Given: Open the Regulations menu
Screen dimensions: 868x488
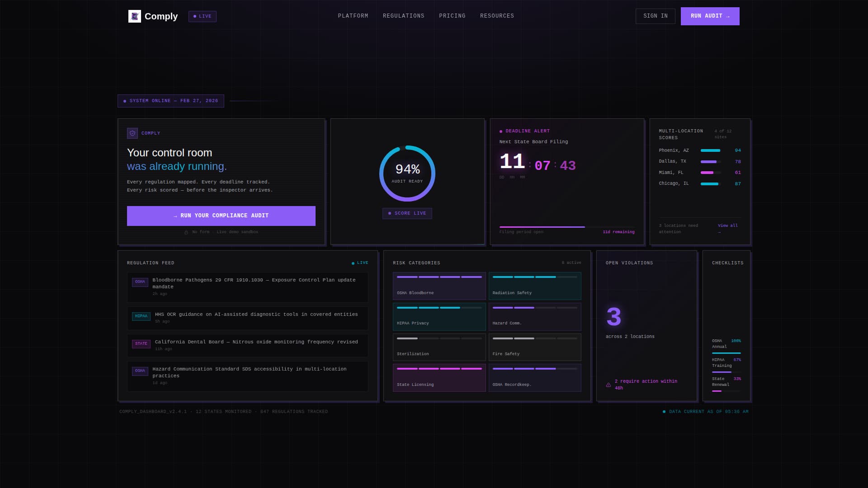Looking at the screenshot, I should (x=404, y=16).
